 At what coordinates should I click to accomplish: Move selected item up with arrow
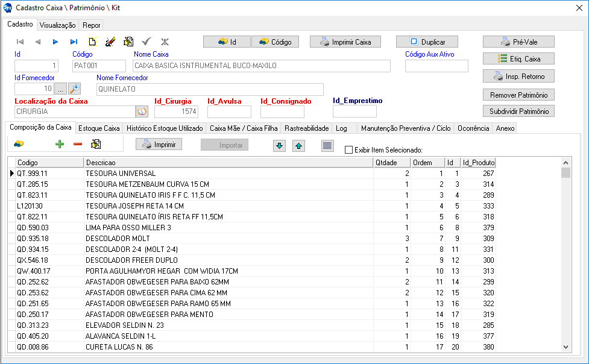(299, 145)
